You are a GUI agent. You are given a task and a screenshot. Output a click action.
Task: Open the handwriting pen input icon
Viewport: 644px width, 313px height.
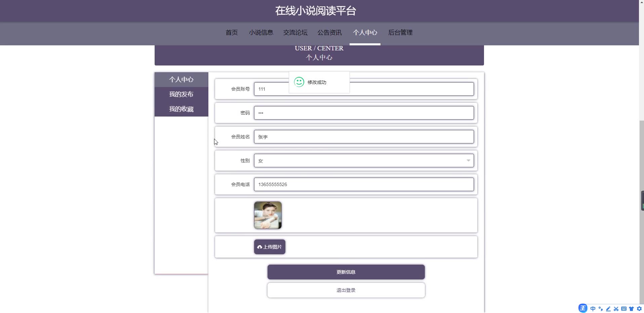[x=608, y=309]
